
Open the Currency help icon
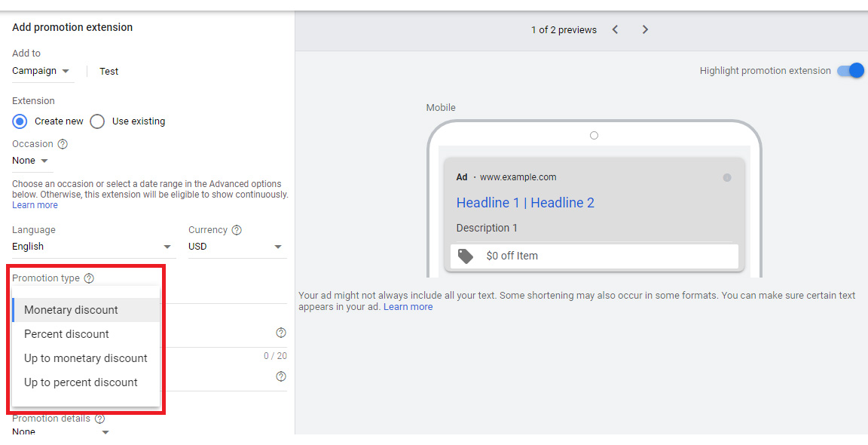click(x=237, y=230)
